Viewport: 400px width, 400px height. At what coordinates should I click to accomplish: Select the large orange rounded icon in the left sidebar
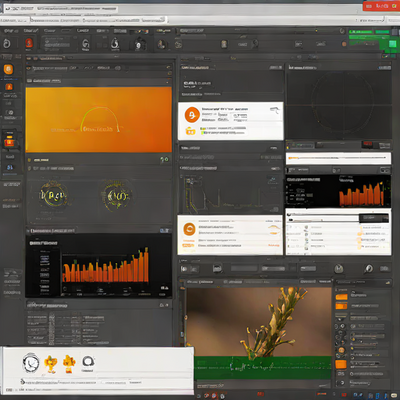(8, 69)
